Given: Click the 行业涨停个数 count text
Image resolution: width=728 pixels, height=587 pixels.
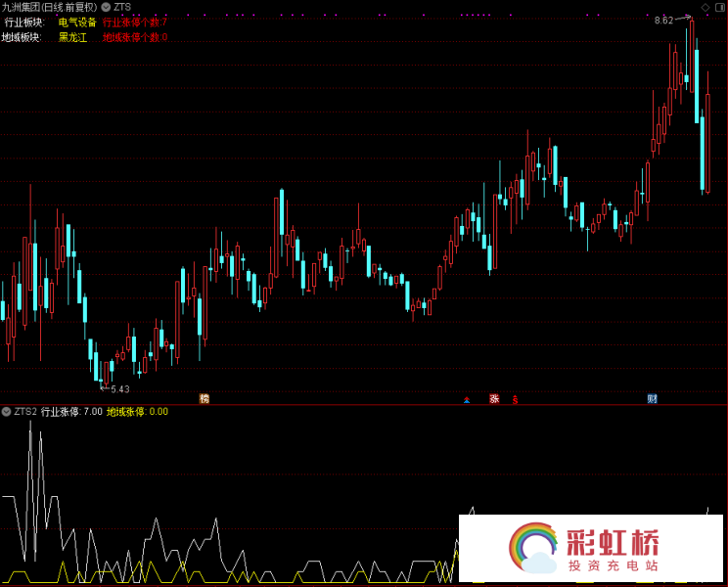Looking at the screenshot, I should (x=135, y=22).
